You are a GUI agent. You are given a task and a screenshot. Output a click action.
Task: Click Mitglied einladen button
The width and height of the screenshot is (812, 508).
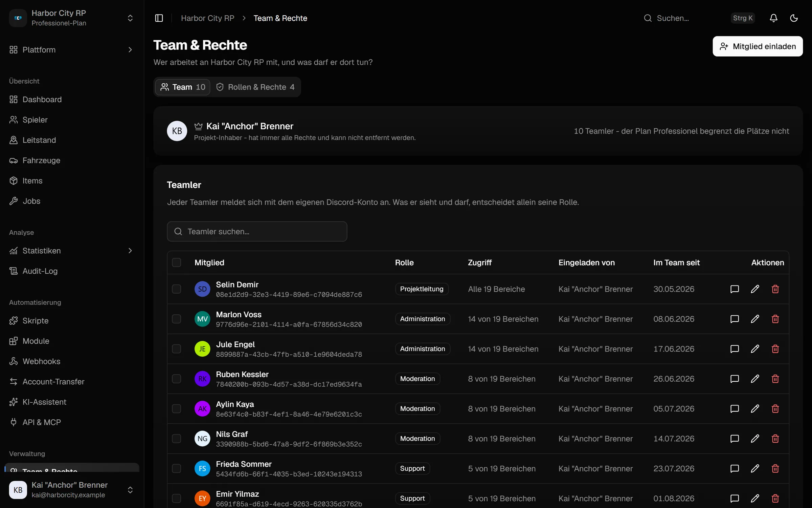pyautogui.click(x=758, y=46)
